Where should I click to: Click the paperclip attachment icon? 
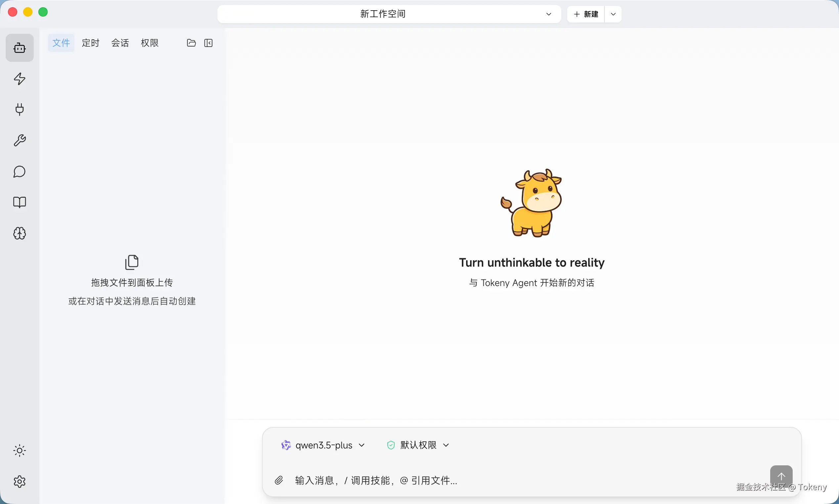[x=279, y=480]
